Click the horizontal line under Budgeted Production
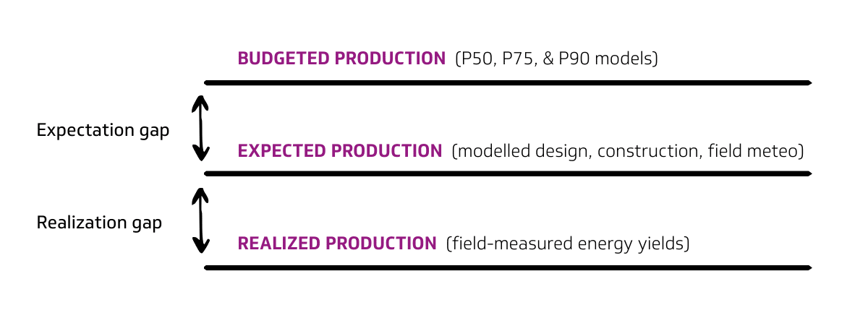Screen dimensions: 868x331 point(508,83)
